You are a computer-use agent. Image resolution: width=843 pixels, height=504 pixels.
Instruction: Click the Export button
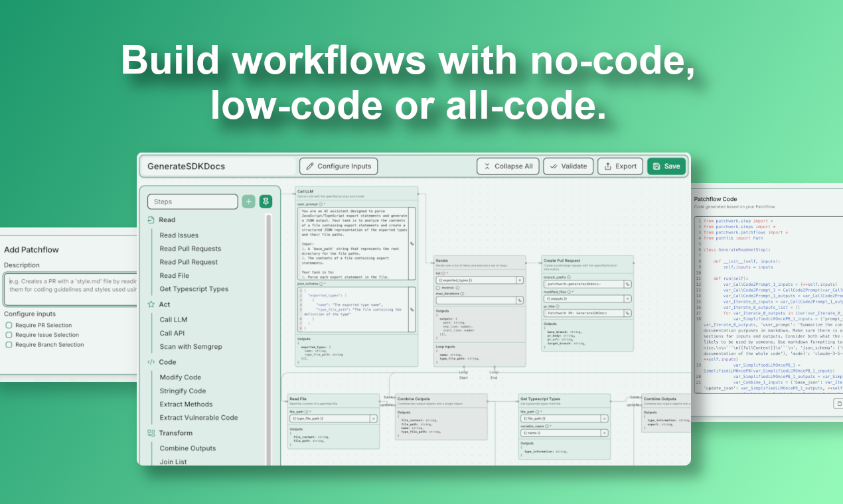[620, 166]
